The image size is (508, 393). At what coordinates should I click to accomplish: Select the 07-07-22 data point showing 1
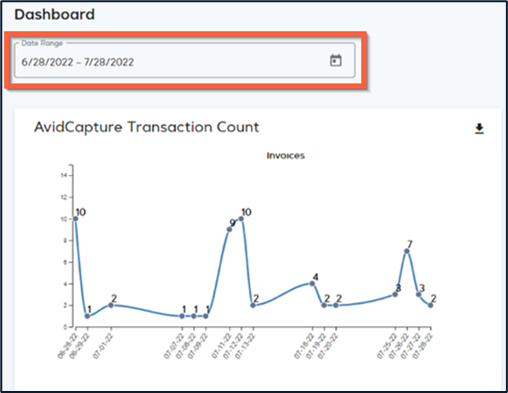(x=182, y=316)
